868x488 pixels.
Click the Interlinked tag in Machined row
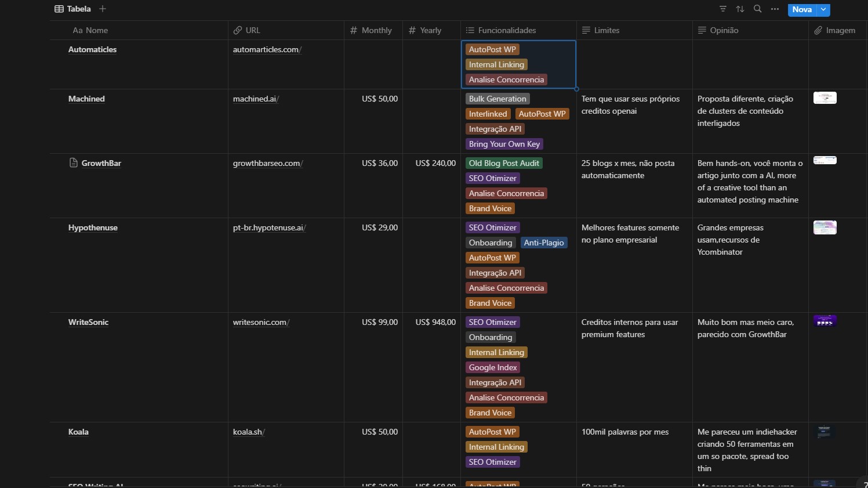tap(488, 114)
